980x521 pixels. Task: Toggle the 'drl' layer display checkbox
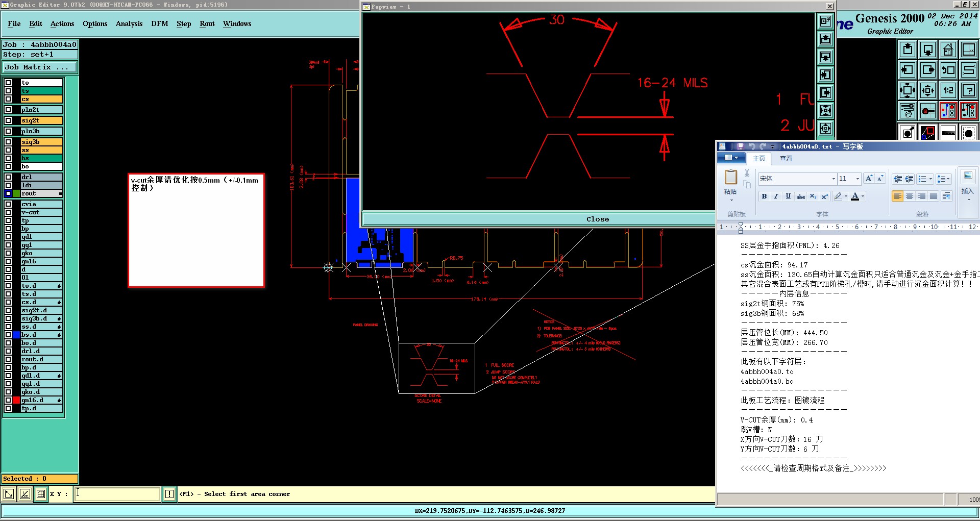[x=8, y=177]
